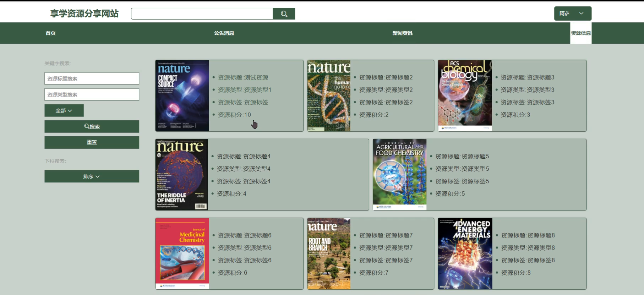The image size is (644, 295).
Task: Open the Nature human genome cover thumbnail
Action: [x=329, y=96]
